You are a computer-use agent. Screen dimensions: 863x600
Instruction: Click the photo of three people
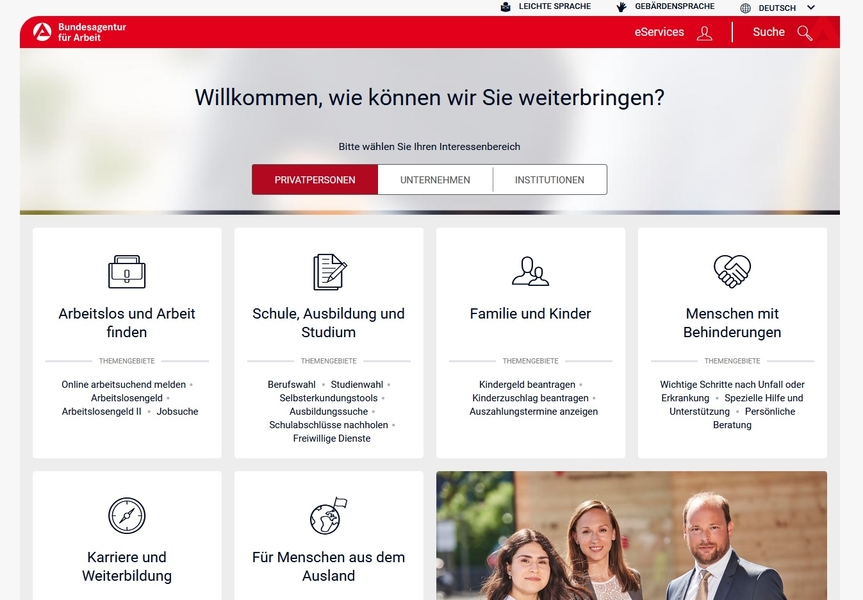(631, 535)
